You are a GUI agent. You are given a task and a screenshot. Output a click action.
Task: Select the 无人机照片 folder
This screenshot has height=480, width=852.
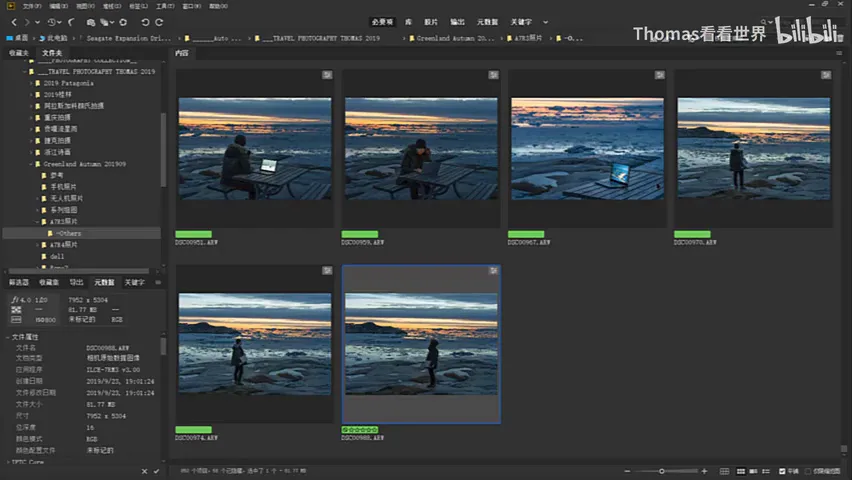coord(66,198)
